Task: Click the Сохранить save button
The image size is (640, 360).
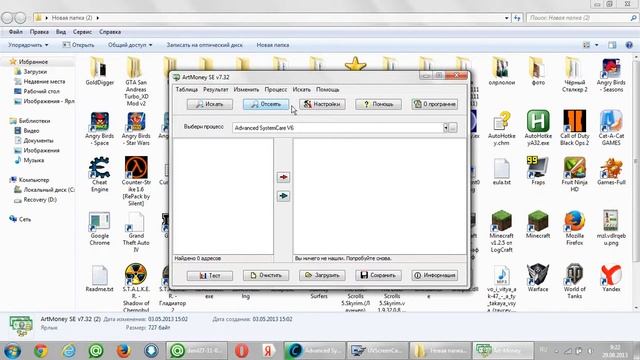Action: [x=378, y=275]
